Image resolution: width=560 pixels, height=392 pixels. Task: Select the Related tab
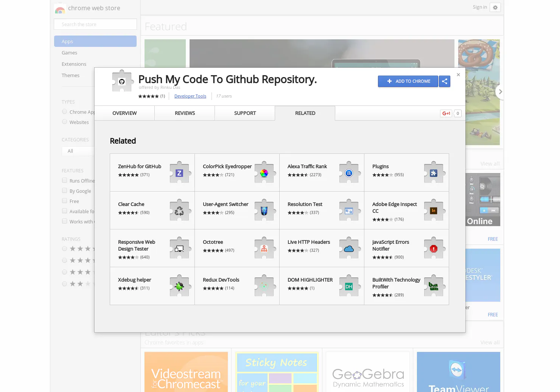(305, 113)
